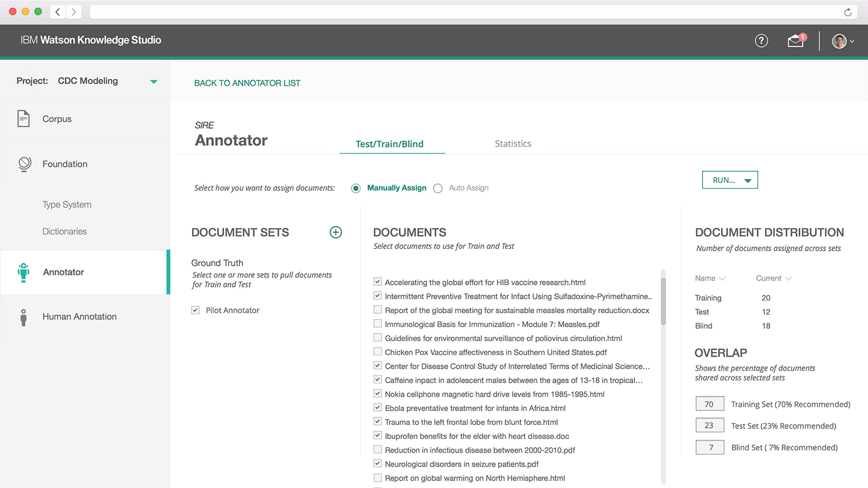Click the Foundation globe icon
This screenshot has width=868, height=488.
pos(24,164)
